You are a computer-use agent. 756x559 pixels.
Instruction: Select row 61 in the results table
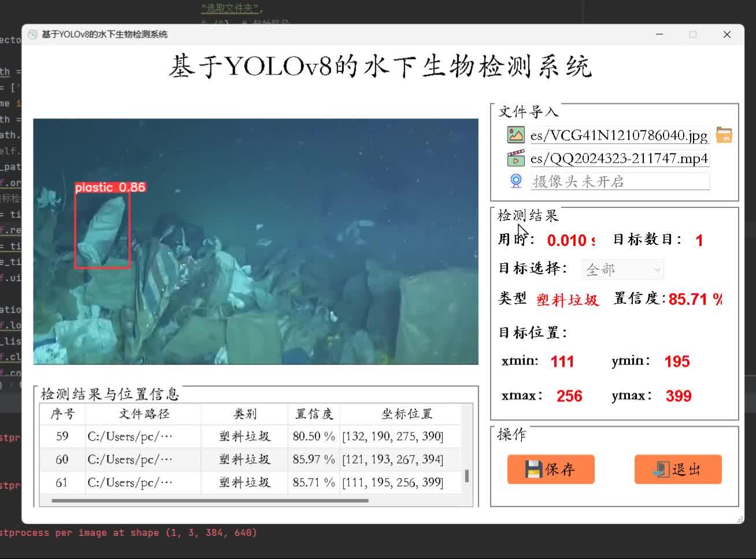click(x=249, y=483)
